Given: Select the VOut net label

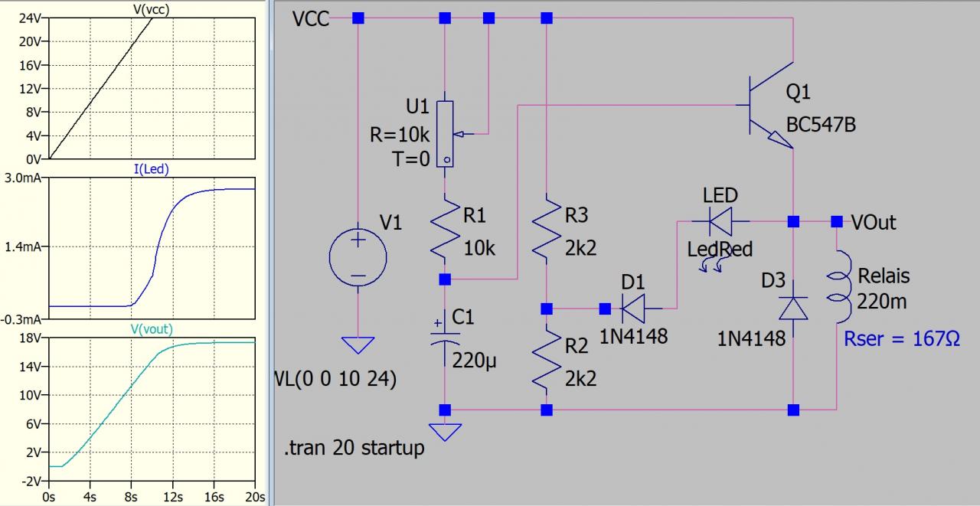Looking at the screenshot, I should click(x=874, y=223).
